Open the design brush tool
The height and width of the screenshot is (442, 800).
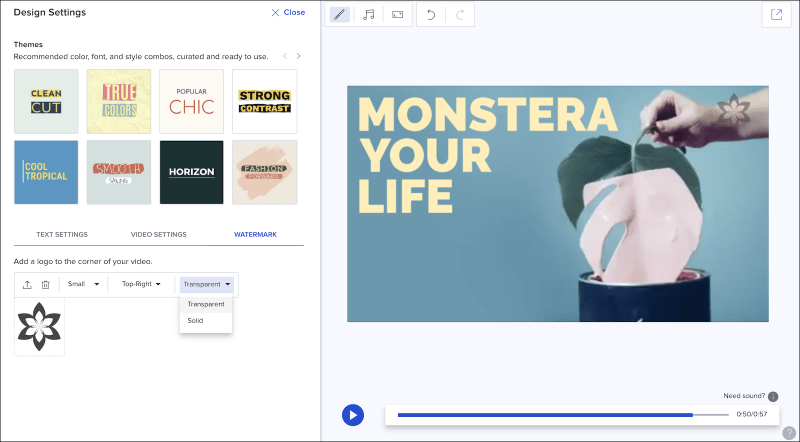point(340,15)
